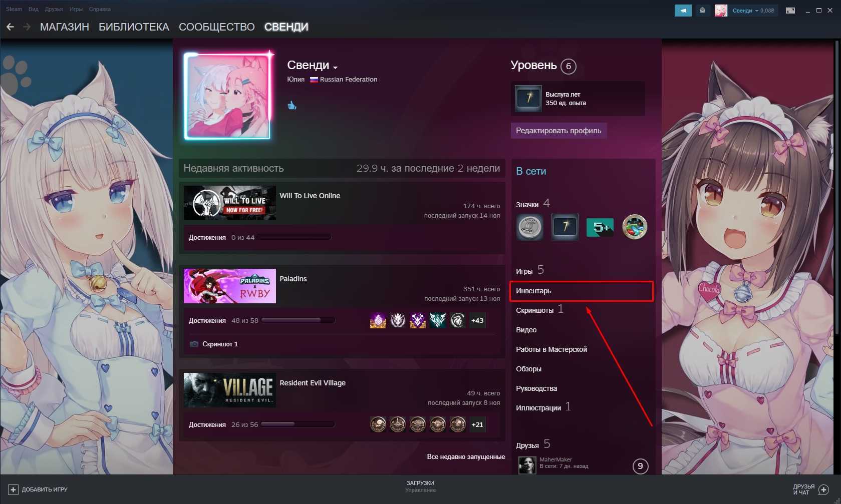Open Friends and Chat plus icon
This screenshot has height=504, width=841.
coord(823,489)
